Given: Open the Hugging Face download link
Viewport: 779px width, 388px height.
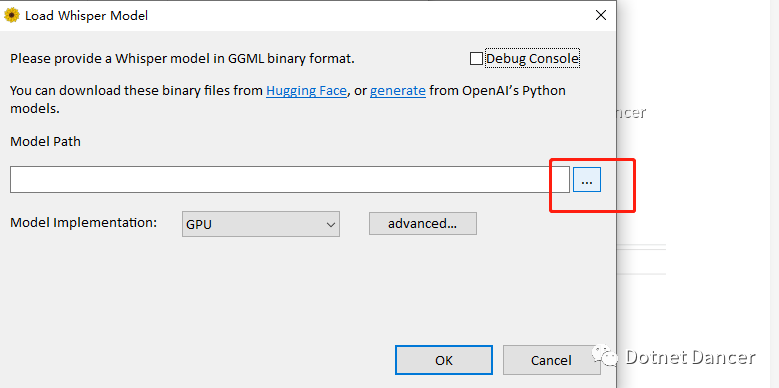Looking at the screenshot, I should click(x=307, y=91).
